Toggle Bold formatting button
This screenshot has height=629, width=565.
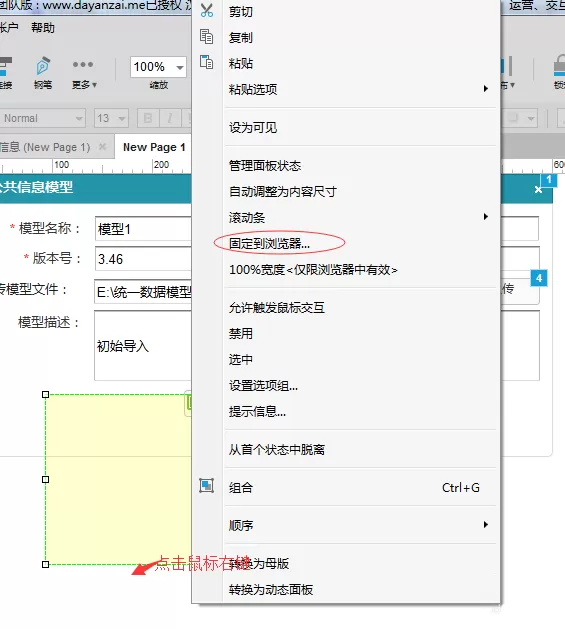point(148,118)
